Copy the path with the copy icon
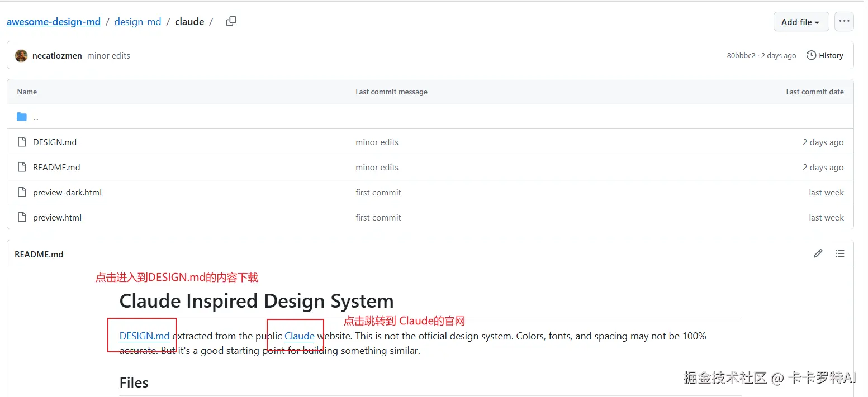The width and height of the screenshot is (868, 397). click(x=231, y=21)
